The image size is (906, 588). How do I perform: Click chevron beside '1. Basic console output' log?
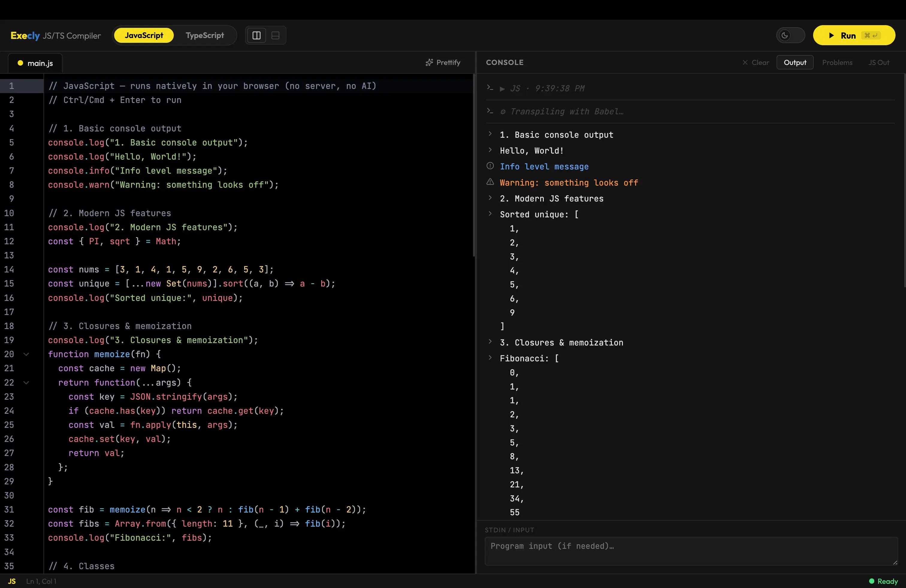tap(490, 134)
